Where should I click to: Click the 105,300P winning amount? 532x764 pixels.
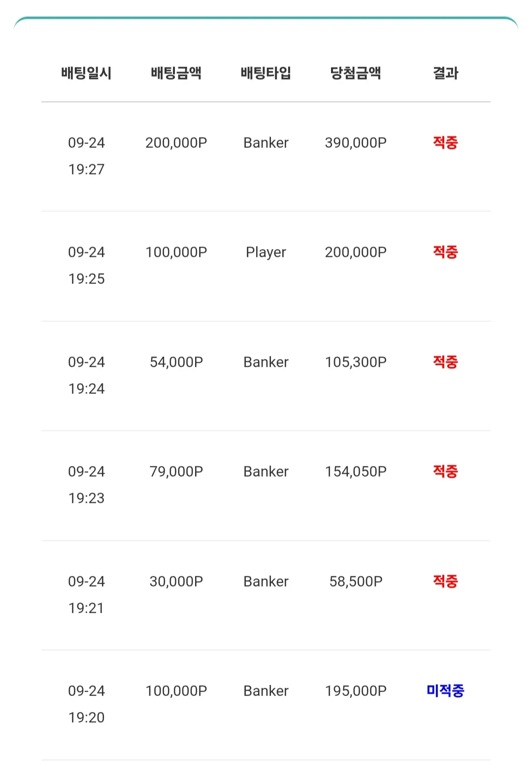click(356, 362)
